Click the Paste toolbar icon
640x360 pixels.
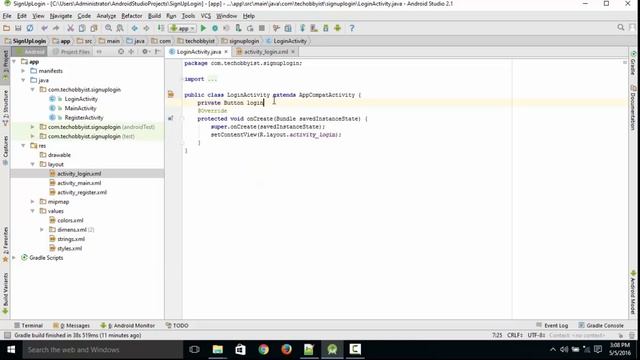[94, 28]
